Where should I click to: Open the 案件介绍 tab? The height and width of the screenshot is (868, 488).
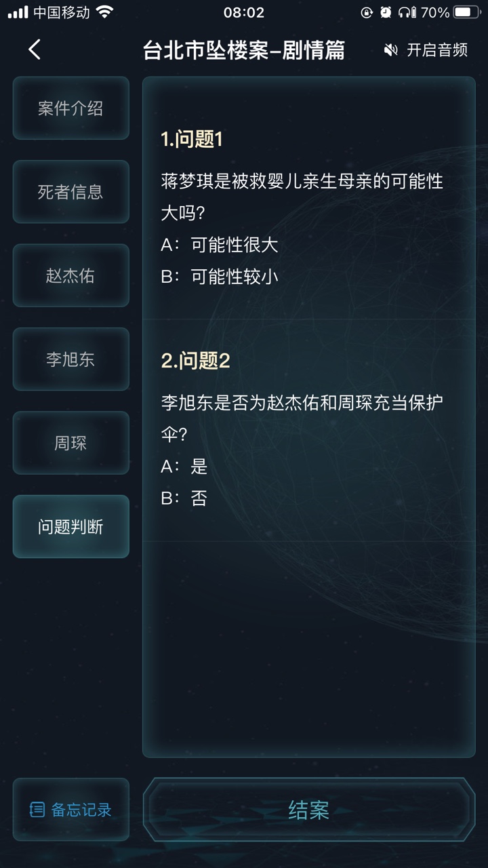pyautogui.click(x=70, y=108)
